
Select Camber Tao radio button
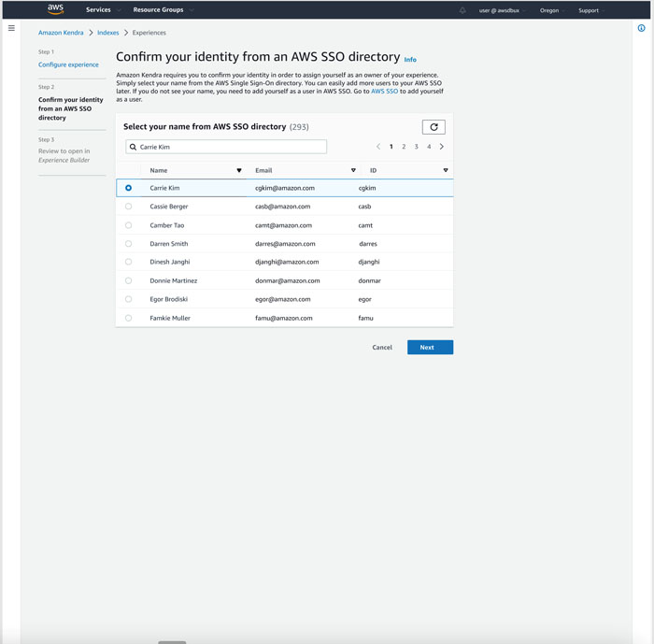click(x=129, y=225)
